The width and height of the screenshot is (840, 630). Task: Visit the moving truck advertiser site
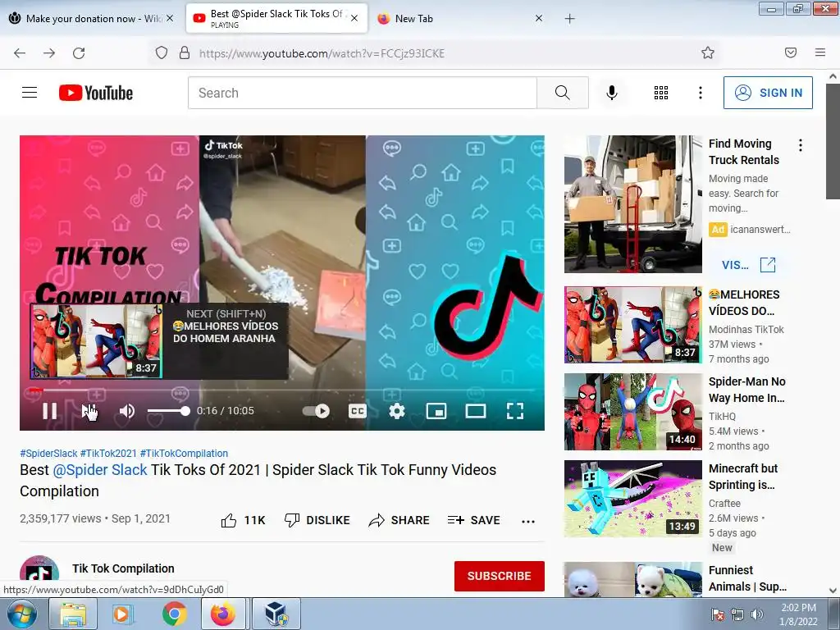[749, 265]
